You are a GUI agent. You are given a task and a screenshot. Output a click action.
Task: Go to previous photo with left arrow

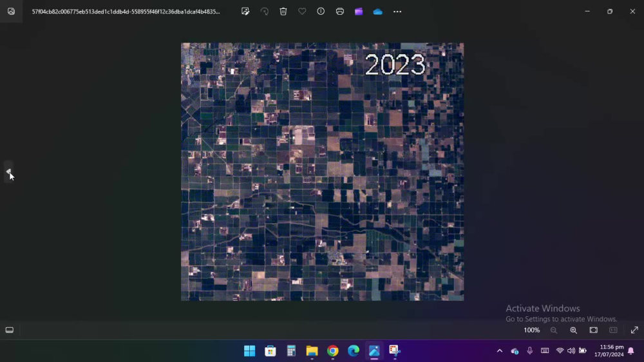(8, 172)
